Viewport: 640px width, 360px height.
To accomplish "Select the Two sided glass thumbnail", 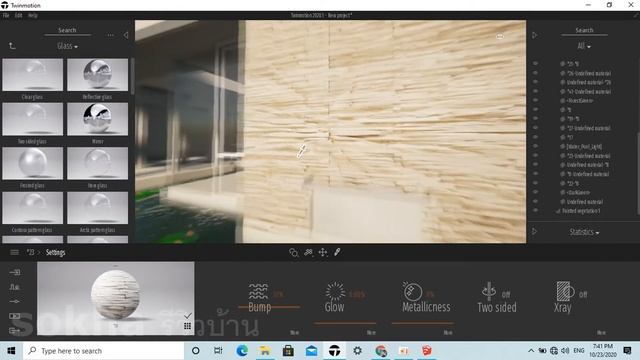I will [x=33, y=119].
